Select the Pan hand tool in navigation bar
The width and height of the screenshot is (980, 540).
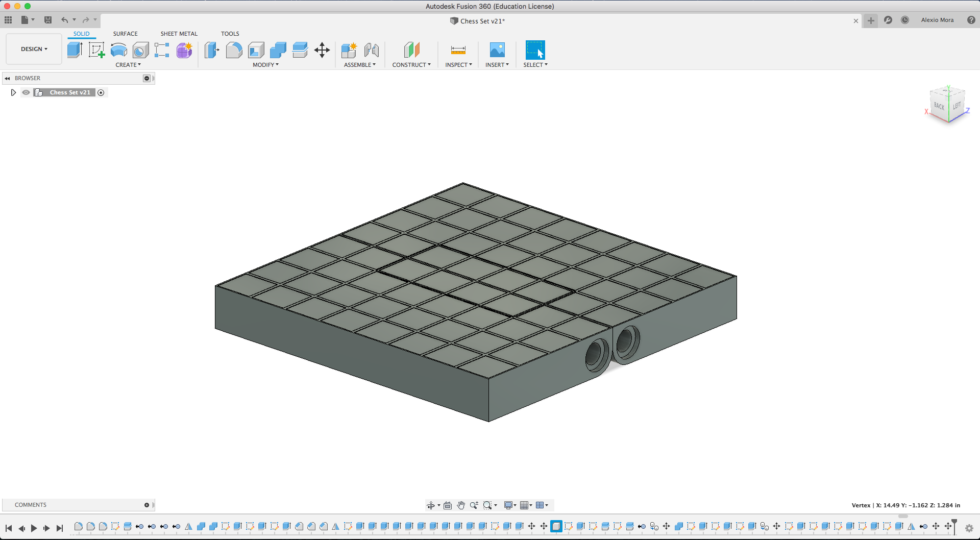(x=461, y=505)
